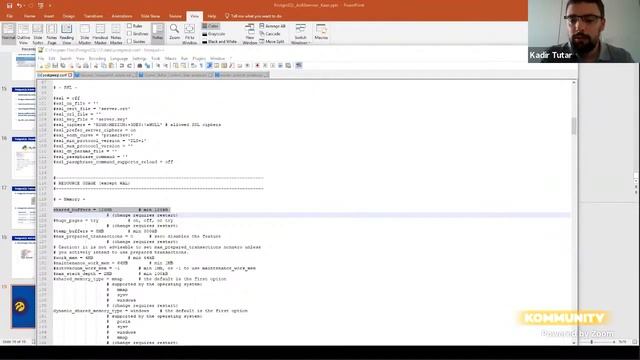Click Notepad++ New file icon
The image size is (640, 360).
(x=41, y=66)
